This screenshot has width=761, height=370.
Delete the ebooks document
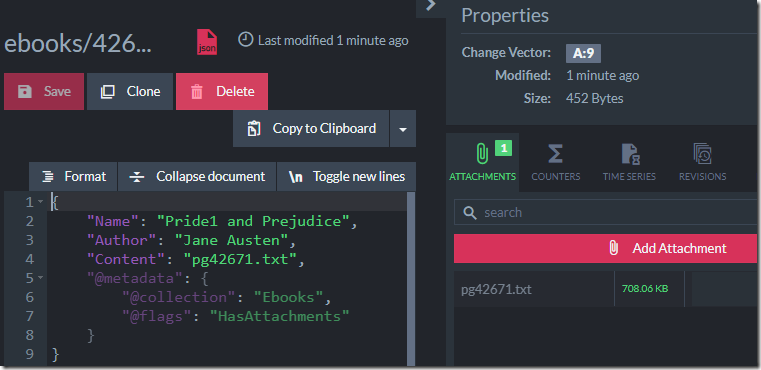coord(222,91)
